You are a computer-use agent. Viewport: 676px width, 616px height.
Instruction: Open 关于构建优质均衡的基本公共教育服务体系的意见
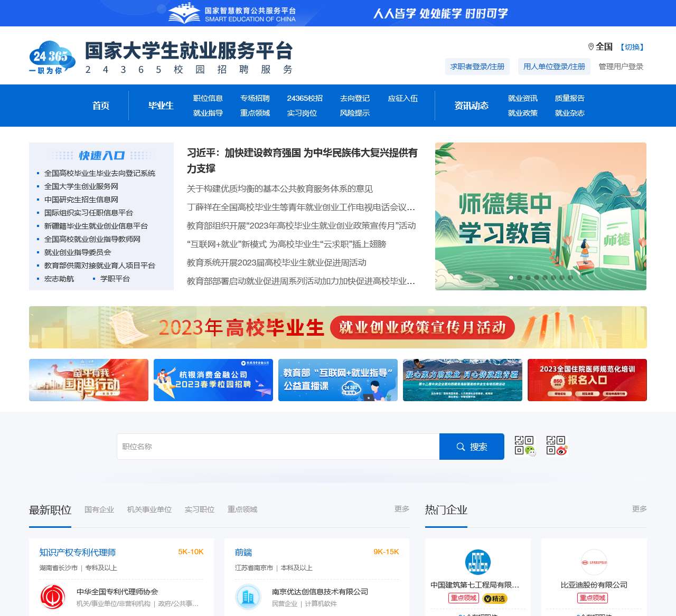[x=280, y=189]
